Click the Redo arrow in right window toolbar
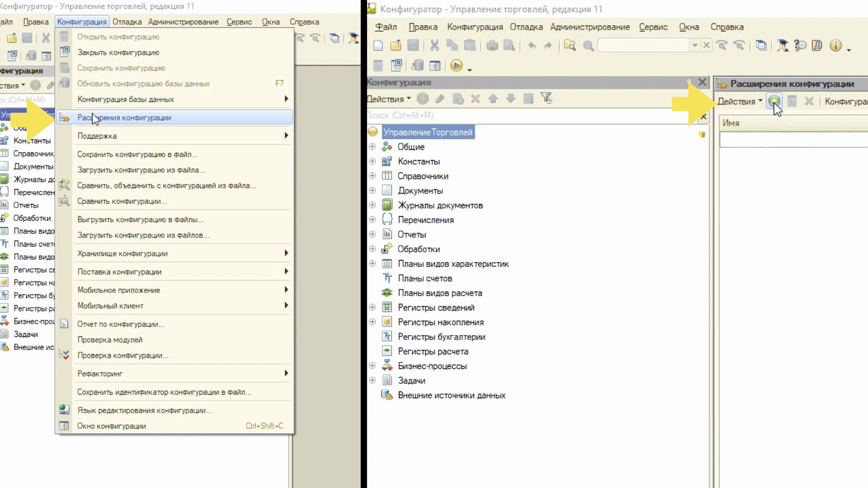Screen dimensions: 868x488 tap(548, 45)
